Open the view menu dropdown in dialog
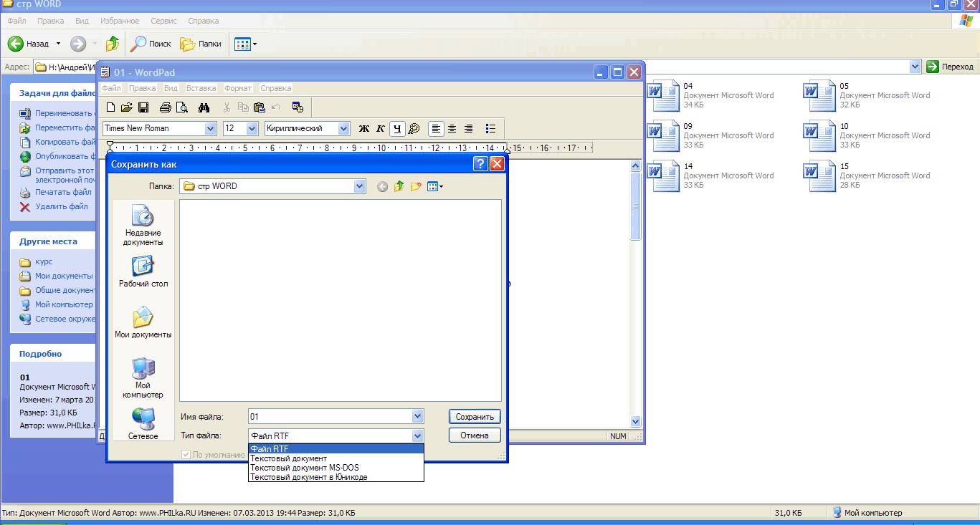Screen dimensions: 980x525 pos(435,187)
